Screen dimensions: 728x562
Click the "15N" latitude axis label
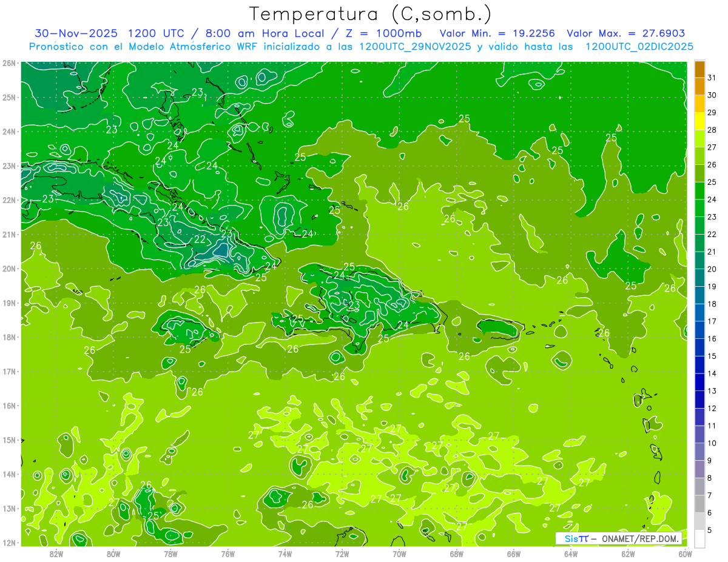pyautogui.click(x=8, y=440)
